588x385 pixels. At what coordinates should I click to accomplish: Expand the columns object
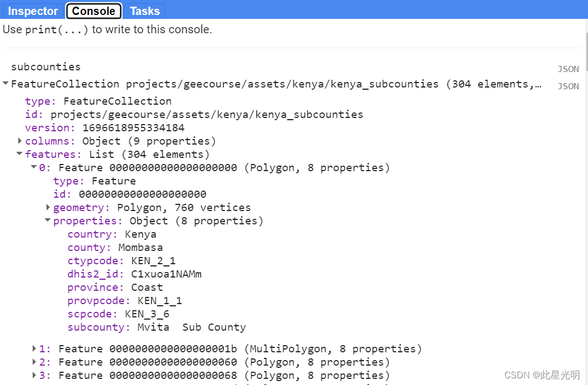pos(20,141)
